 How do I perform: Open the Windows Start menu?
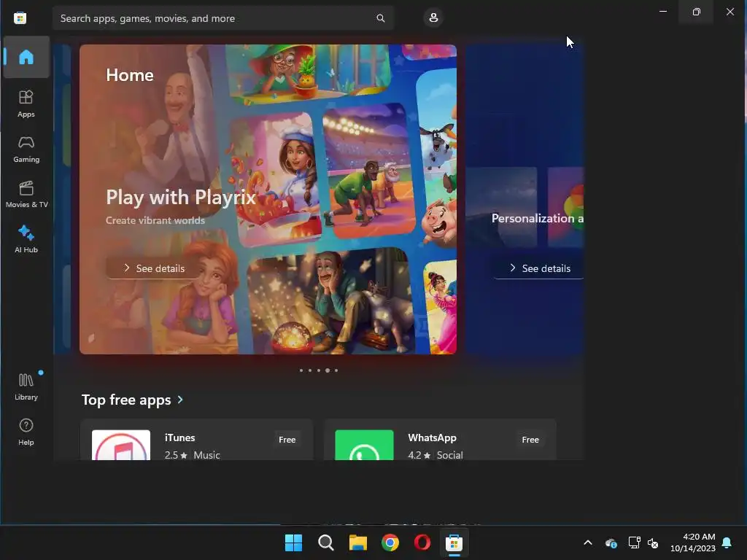293,542
